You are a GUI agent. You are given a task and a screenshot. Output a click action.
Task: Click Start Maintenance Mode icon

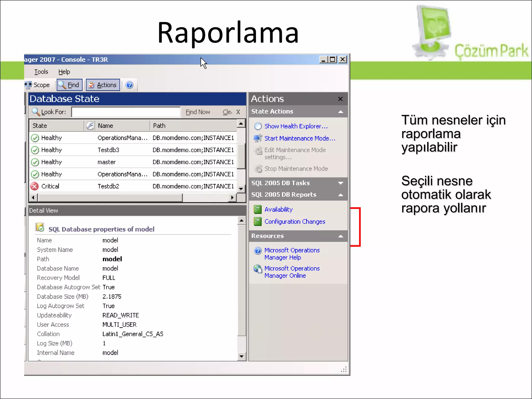258,138
